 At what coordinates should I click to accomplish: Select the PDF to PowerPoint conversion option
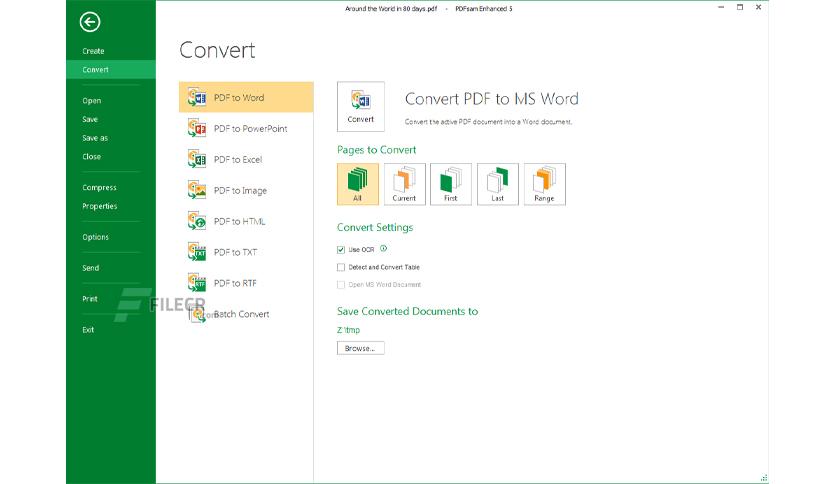point(246,128)
